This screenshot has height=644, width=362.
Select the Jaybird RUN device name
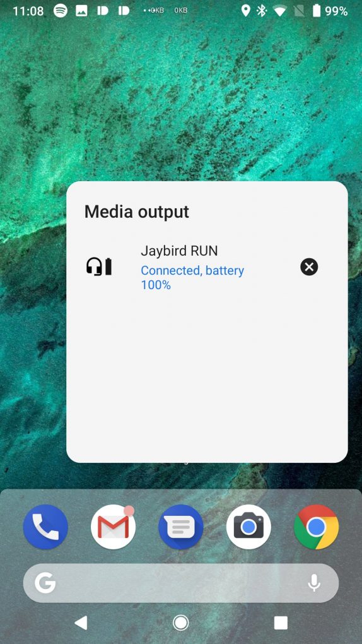pos(179,251)
